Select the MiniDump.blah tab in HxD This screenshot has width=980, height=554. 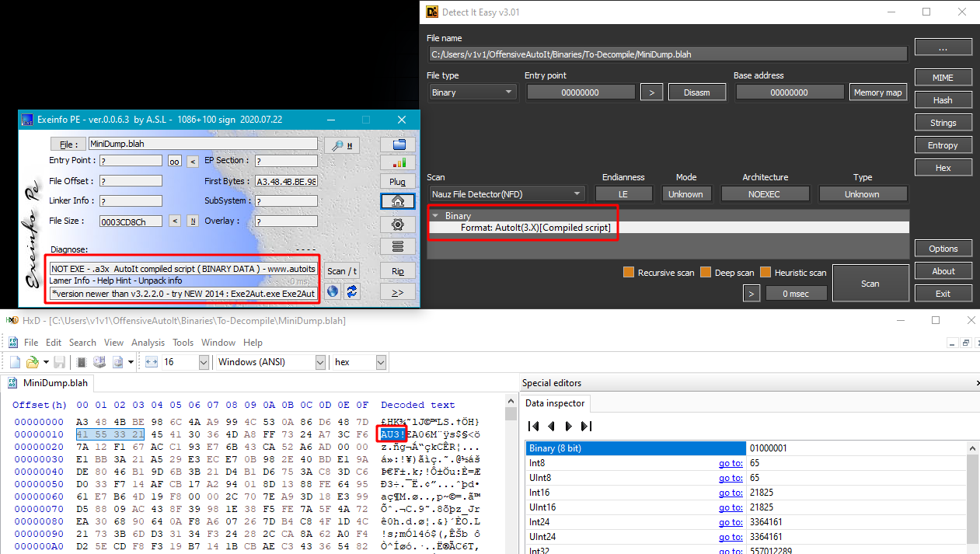47,383
